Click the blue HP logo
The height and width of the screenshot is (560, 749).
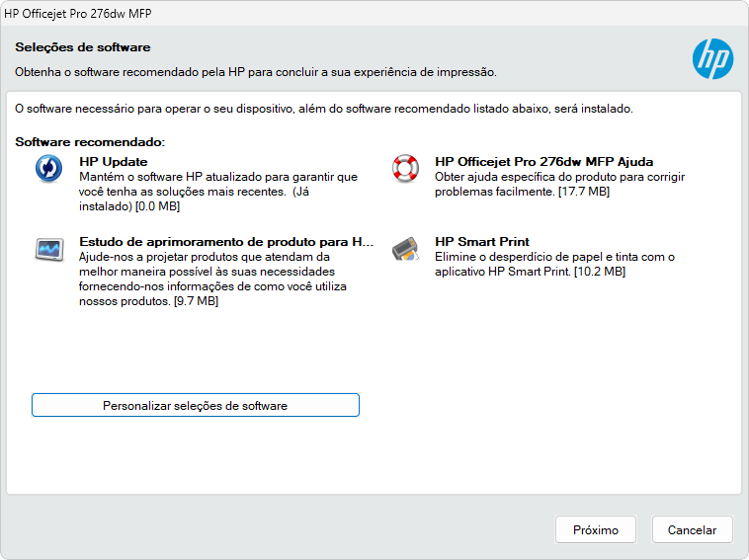click(x=712, y=59)
